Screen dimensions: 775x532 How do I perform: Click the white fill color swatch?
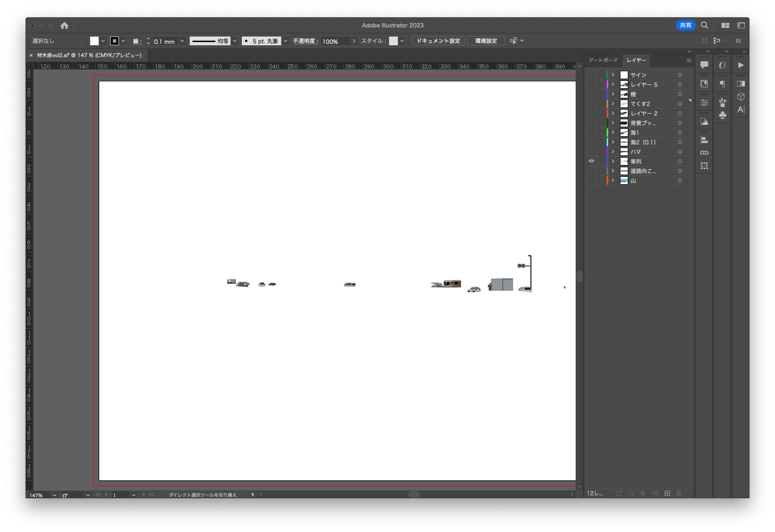pos(94,41)
